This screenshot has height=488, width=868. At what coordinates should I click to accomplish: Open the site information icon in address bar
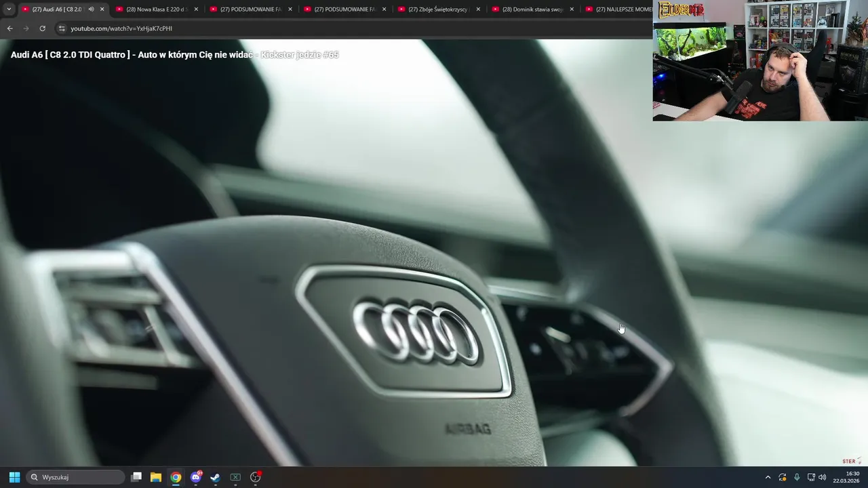pos(62,28)
